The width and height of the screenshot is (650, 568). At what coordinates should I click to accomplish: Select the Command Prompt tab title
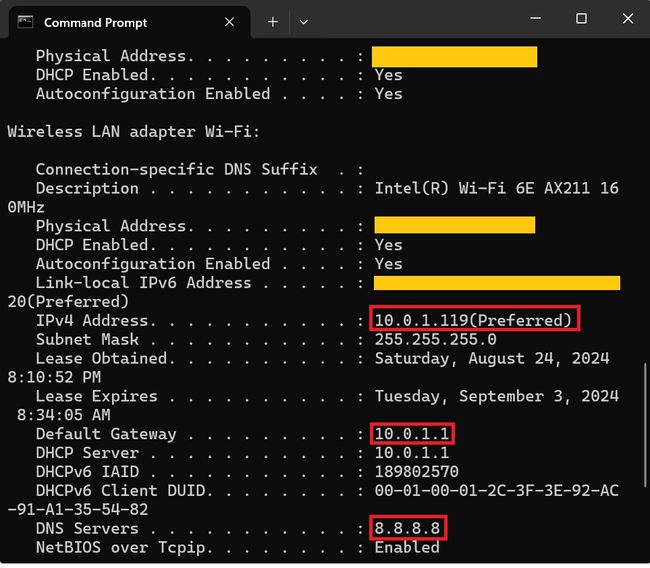pos(95,22)
